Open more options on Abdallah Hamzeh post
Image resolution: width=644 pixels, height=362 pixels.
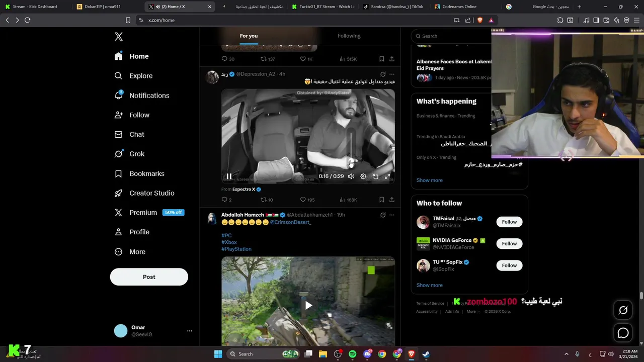tap(392, 215)
